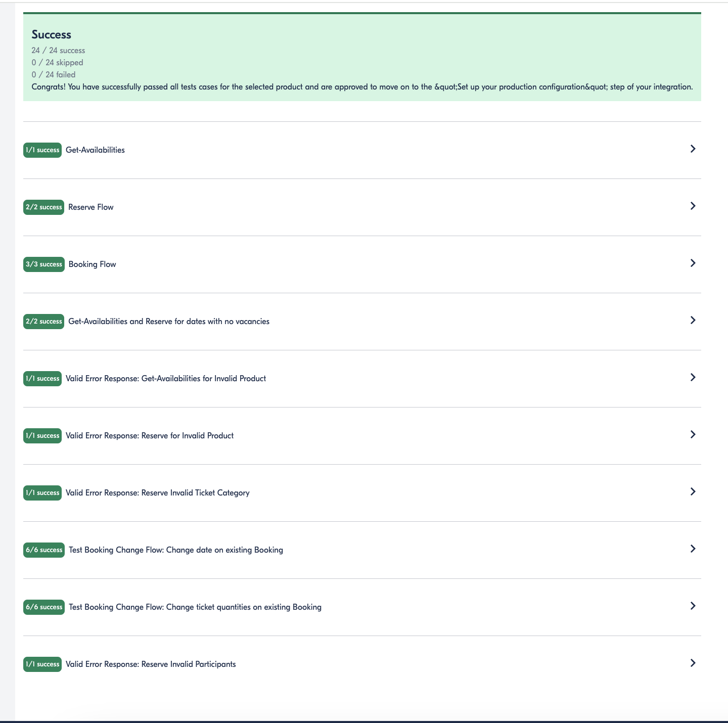Image resolution: width=728 pixels, height=723 pixels.
Task: Expand the Booking Flow chevron arrow
Action: pyautogui.click(x=693, y=263)
